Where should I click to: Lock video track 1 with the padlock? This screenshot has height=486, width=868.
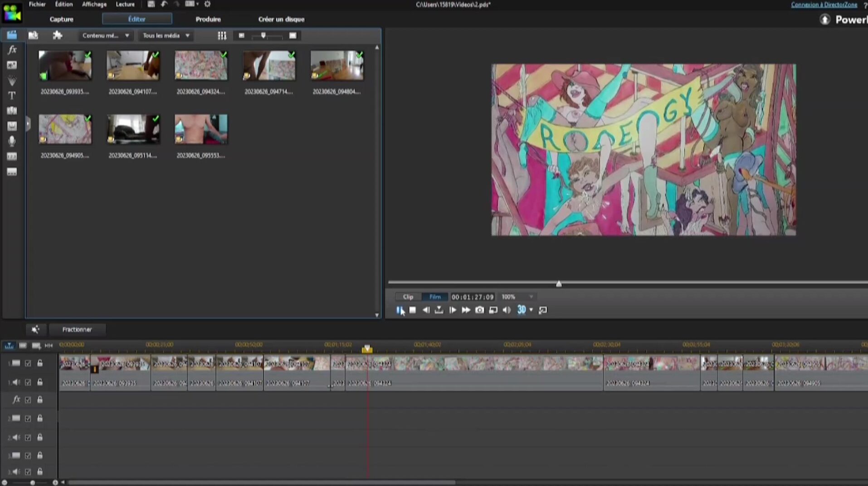click(x=40, y=363)
